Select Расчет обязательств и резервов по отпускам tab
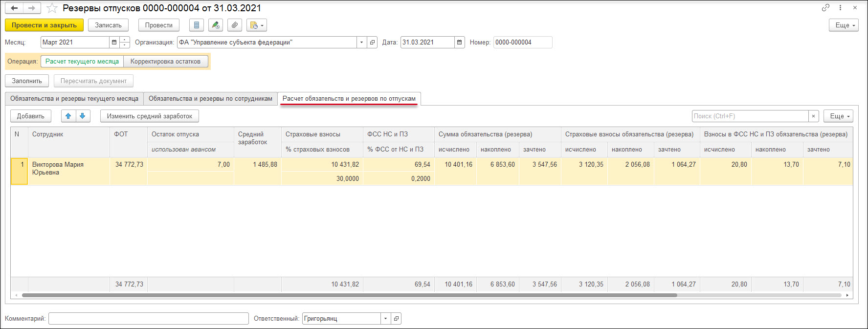This screenshot has height=329, width=868. point(349,99)
